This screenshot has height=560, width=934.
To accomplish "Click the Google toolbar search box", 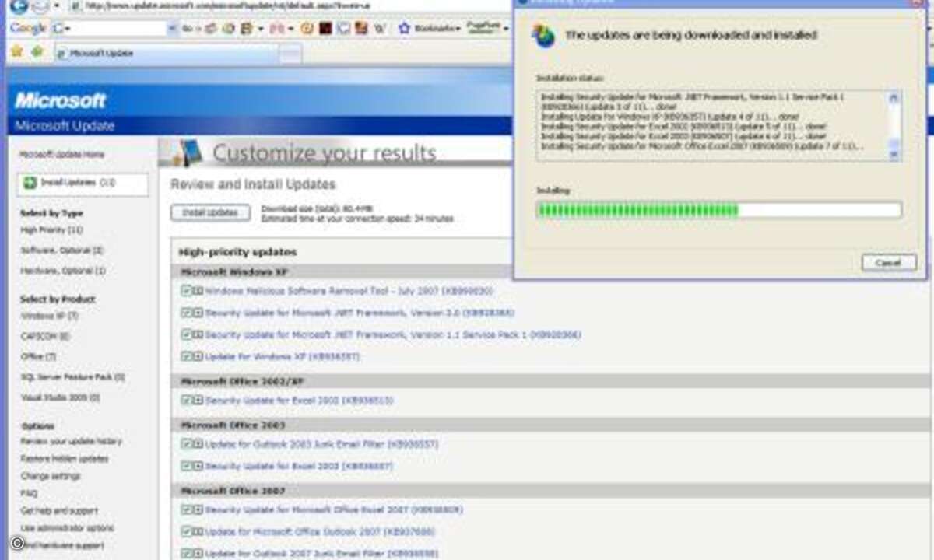I will (x=114, y=29).
